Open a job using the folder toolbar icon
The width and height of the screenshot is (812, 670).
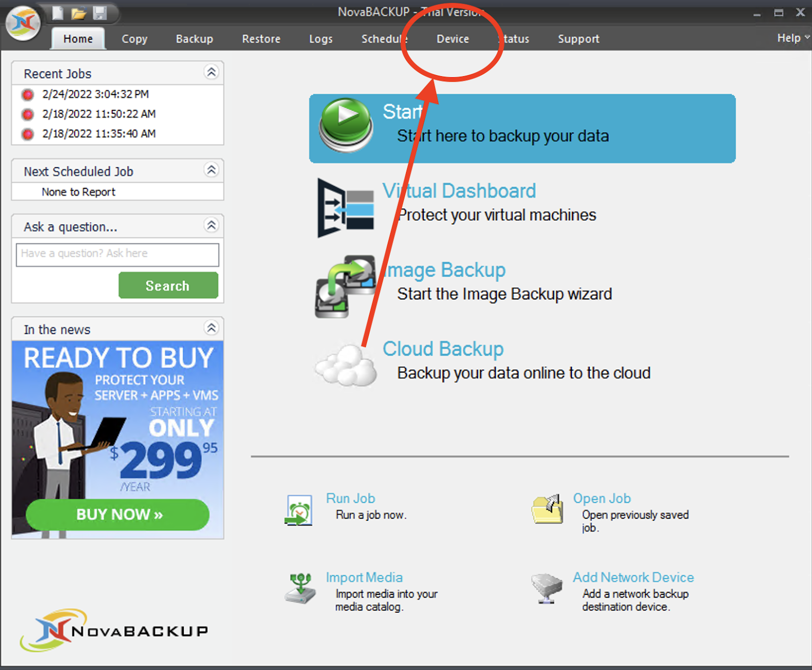[x=79, y=13]
